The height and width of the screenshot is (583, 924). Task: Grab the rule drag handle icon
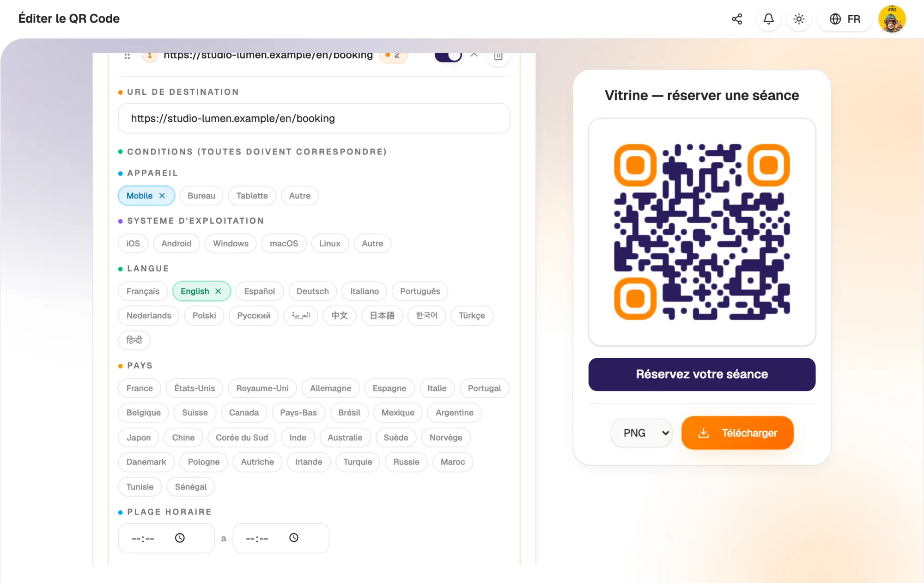tap(127, 56)
